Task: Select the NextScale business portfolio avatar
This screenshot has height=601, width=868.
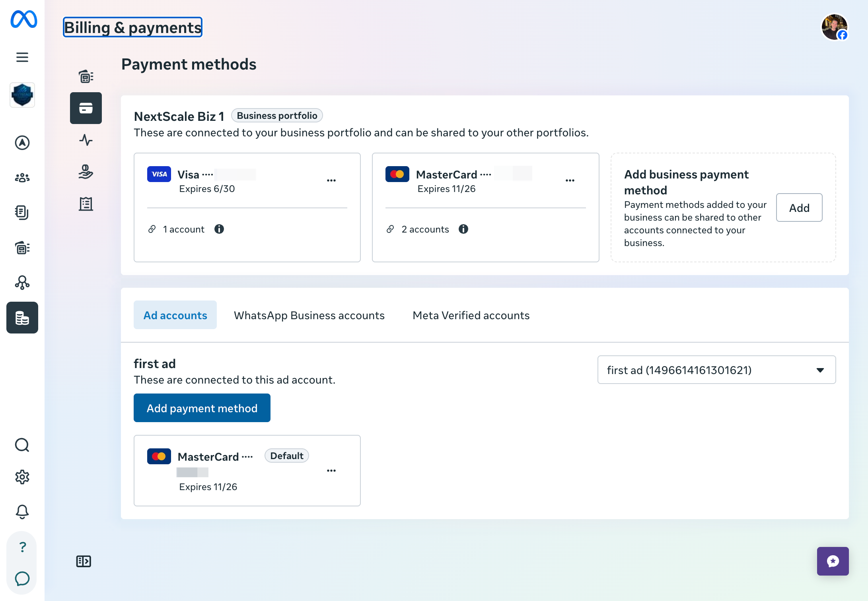Action: pyautogui.click(x=22, y=95)
